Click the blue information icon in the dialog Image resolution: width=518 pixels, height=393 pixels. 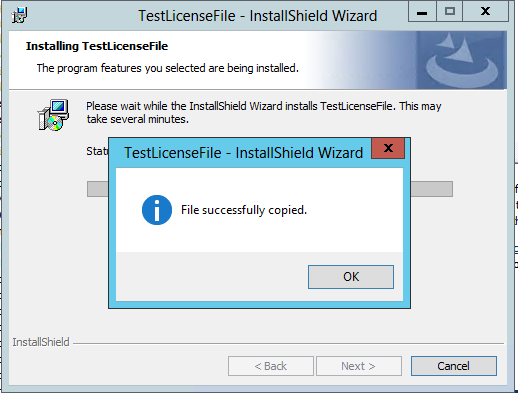pyautogui.click(x=157, y=210)
